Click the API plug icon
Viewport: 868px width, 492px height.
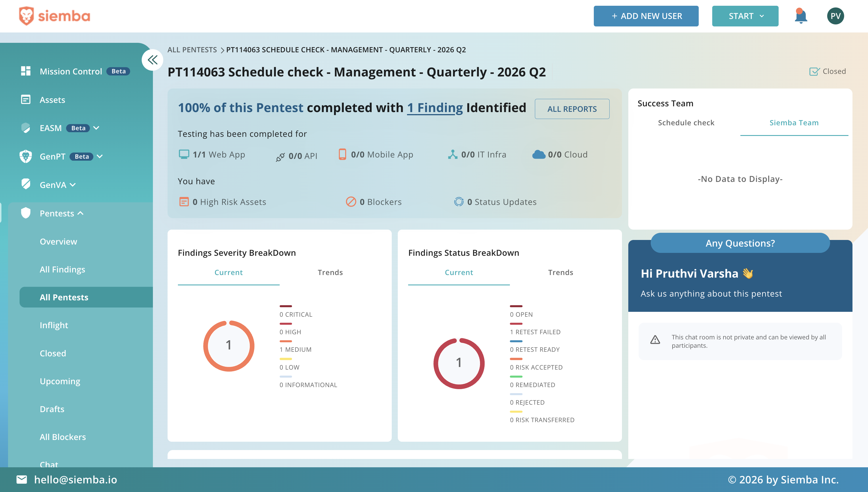280,157
